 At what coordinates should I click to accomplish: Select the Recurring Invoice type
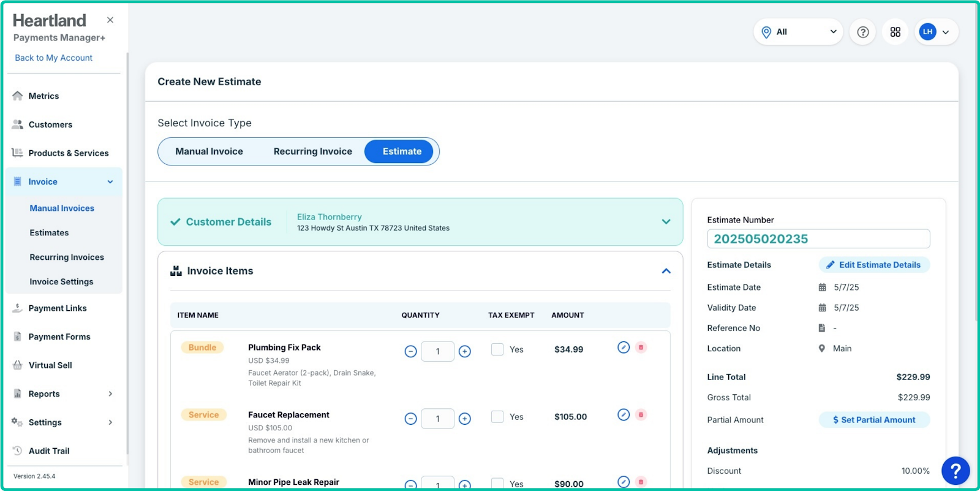pos(312,151)
